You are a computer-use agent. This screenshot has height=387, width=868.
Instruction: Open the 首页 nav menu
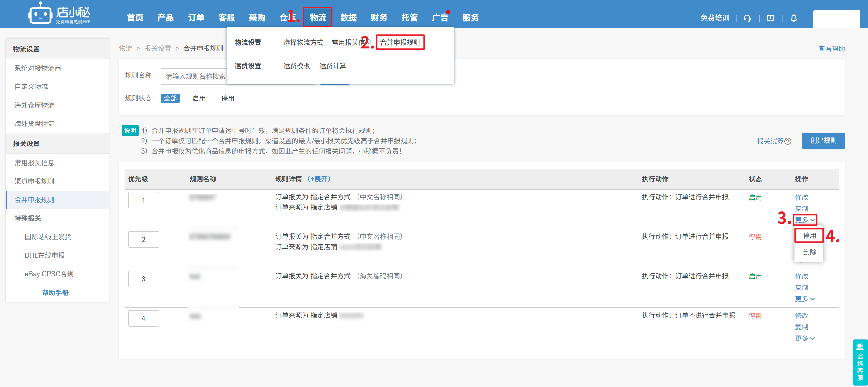click(x=135, y=17)
